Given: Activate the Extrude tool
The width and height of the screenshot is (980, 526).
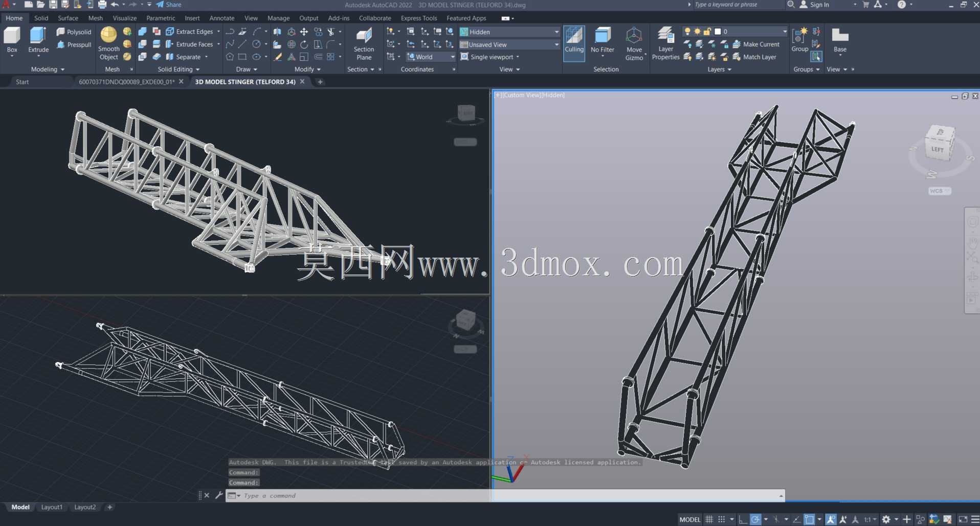Looking at the screenshot, I should pos(38,40).
